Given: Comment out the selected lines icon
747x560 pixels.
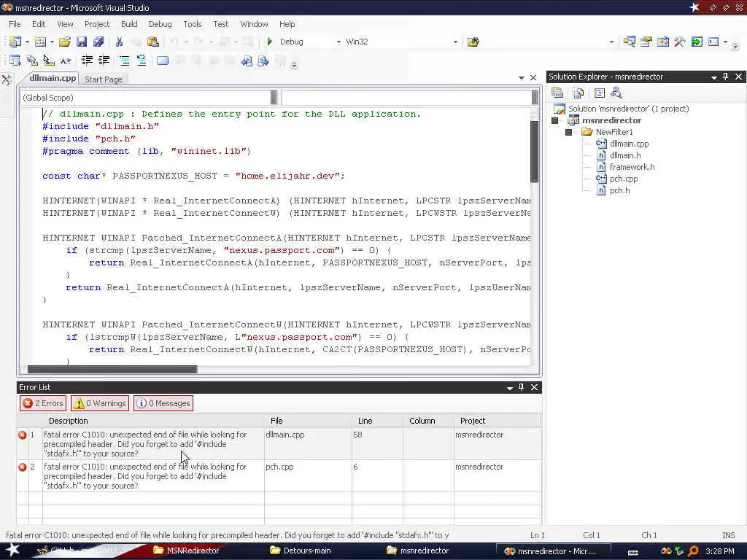Looking at the screenshot, I should pyautogui.click(x=125, y=61).
